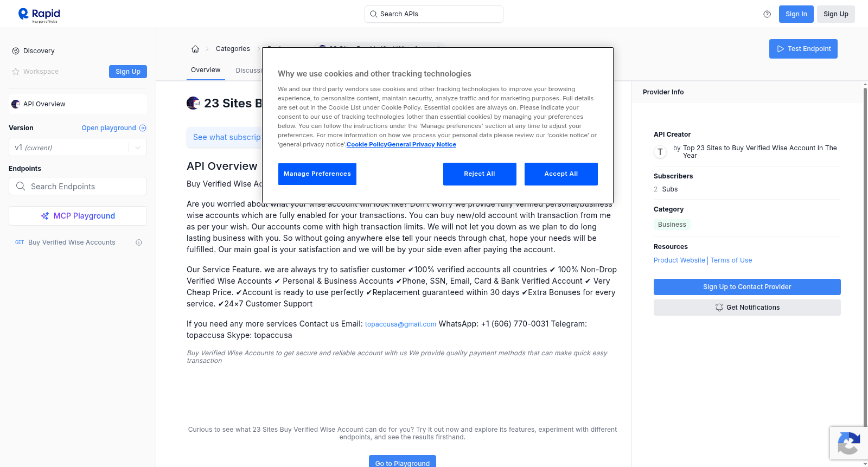Click the Discovery compass icon
The height and width of the screenshot is (467, 868).
point(16,51)
